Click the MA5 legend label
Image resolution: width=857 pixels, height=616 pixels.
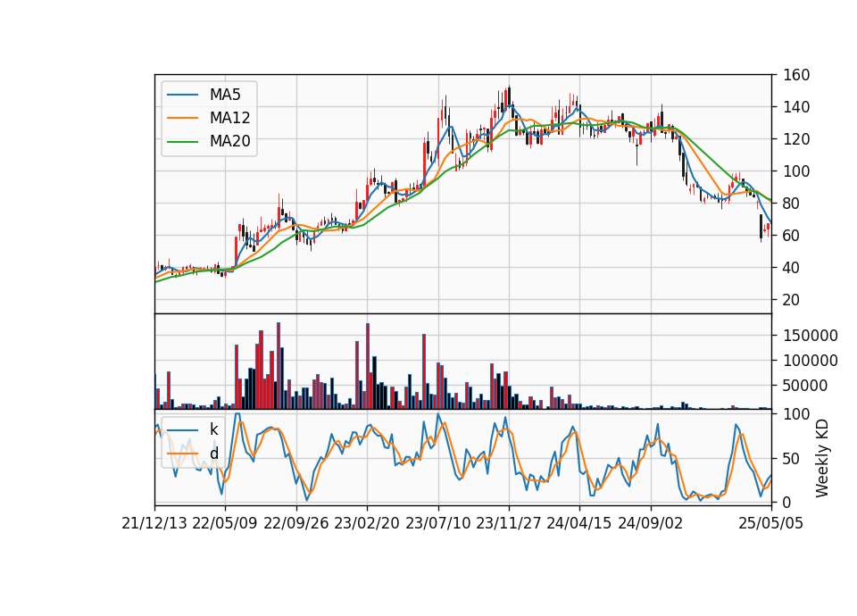point(225,95)
